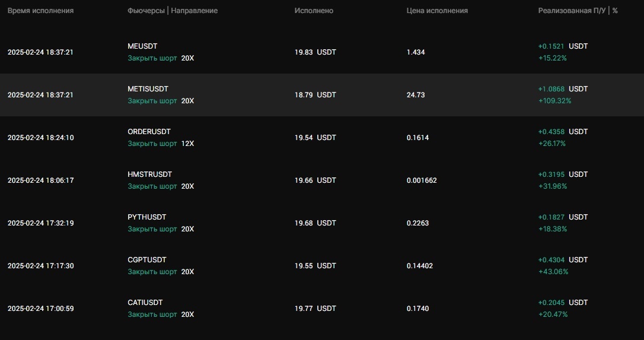Open the METISUSDT futures pair

147,89
